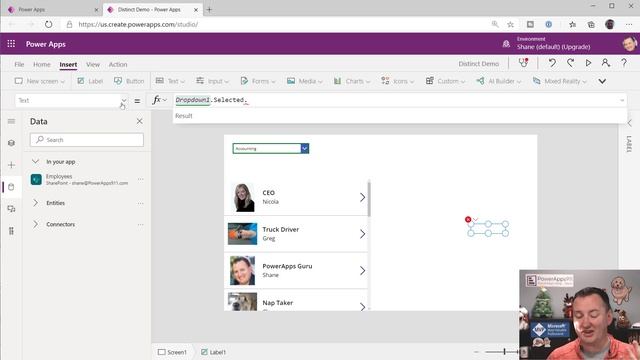
Task: Expand the formula bar
Action: (x=622, y=100)
